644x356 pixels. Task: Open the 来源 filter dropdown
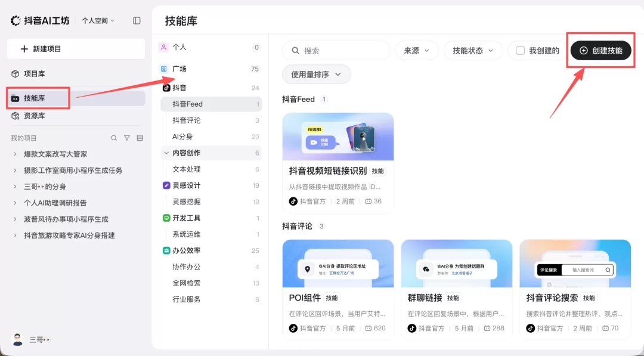point(416,51)
